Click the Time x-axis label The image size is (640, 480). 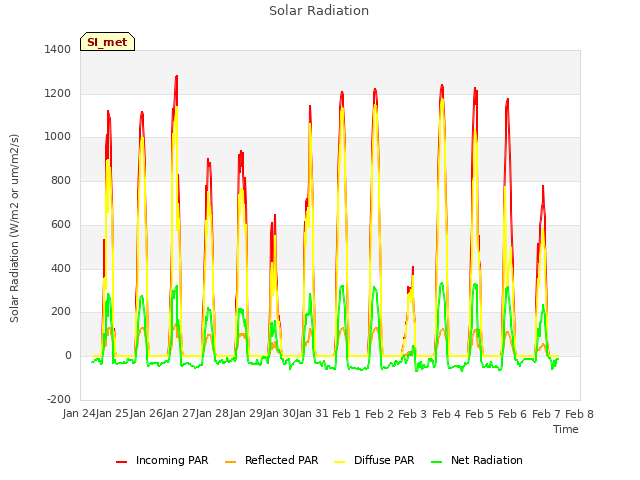click(565, 429)
